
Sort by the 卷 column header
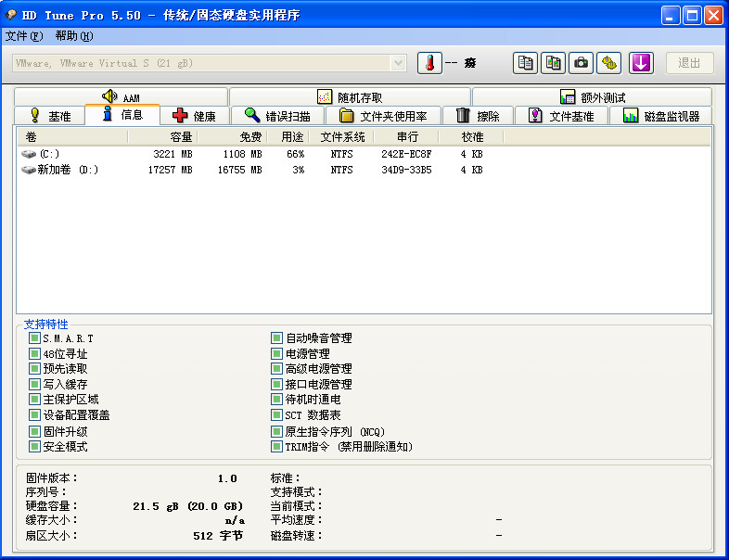[72, 137]
